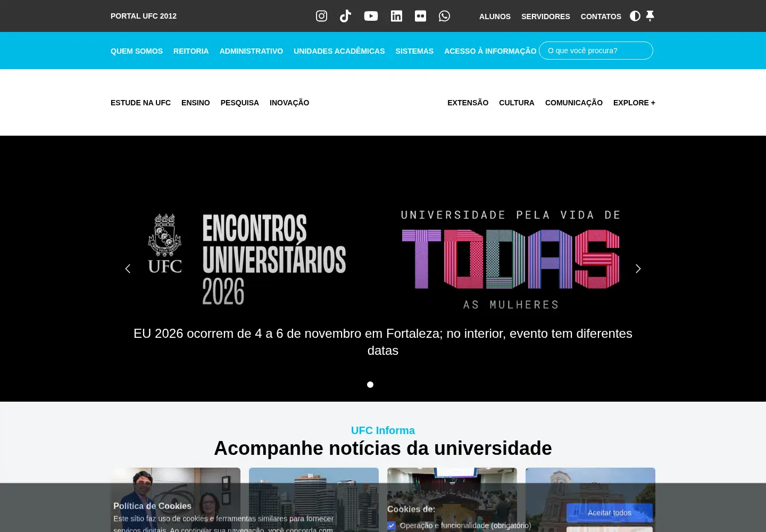Open the SERVIDORES link
The width and height of the screenshot is (766, 532).
coord(546,16)
